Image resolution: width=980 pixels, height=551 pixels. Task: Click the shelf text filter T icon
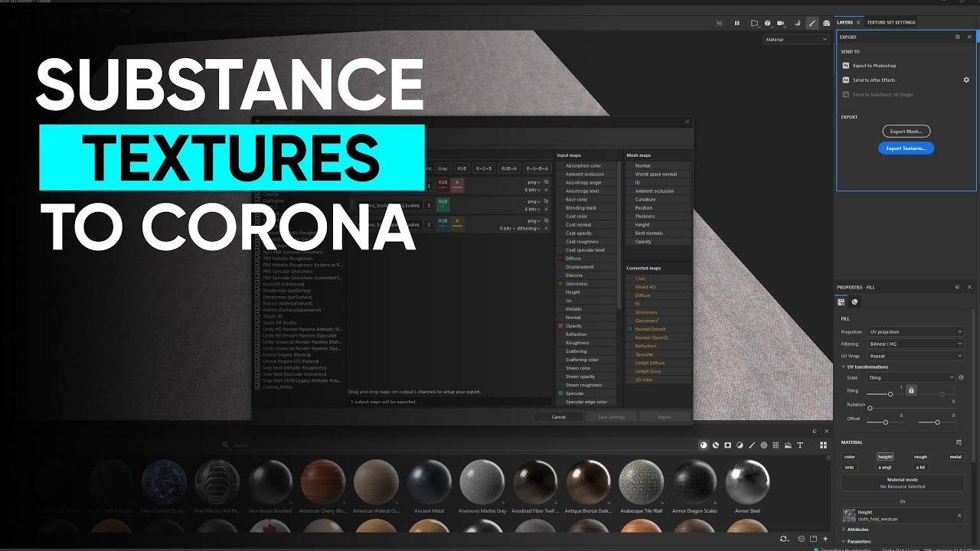click(800, 445)
